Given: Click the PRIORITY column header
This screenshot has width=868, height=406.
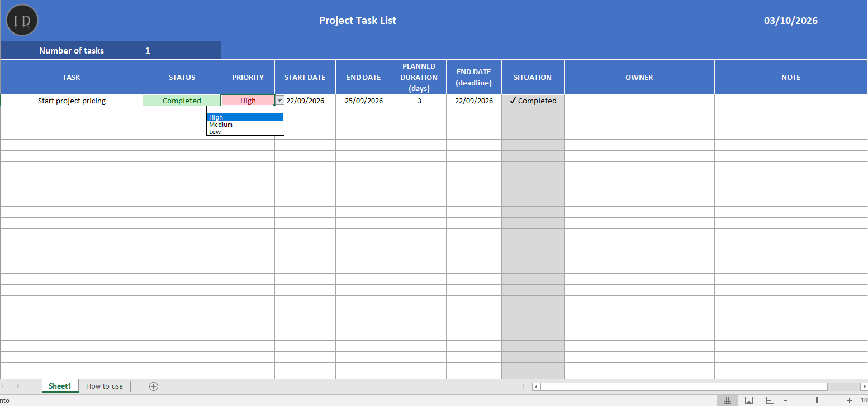Looking at the screenshot, I should point(248,77).
